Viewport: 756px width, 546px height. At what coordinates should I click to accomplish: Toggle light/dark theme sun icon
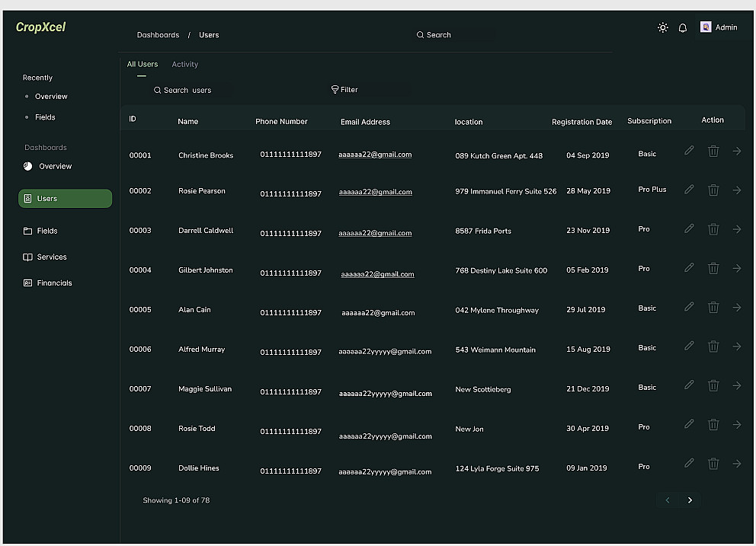[663, 27]
